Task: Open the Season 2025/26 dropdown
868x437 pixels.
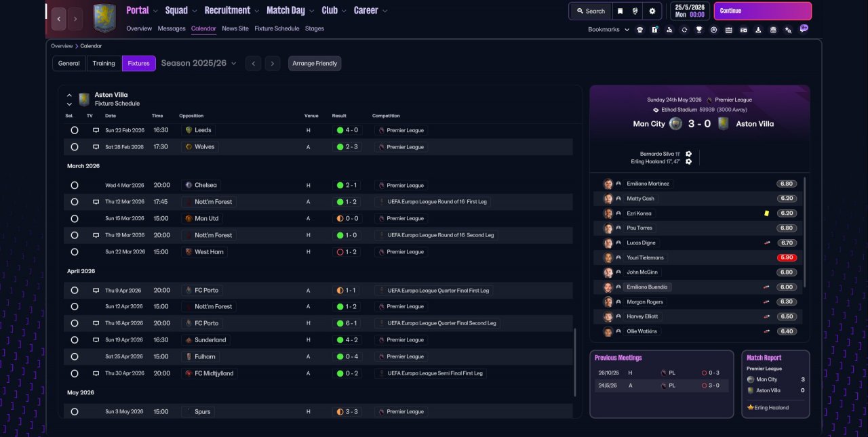Action: pyautogui.click(x=199, y=63)
